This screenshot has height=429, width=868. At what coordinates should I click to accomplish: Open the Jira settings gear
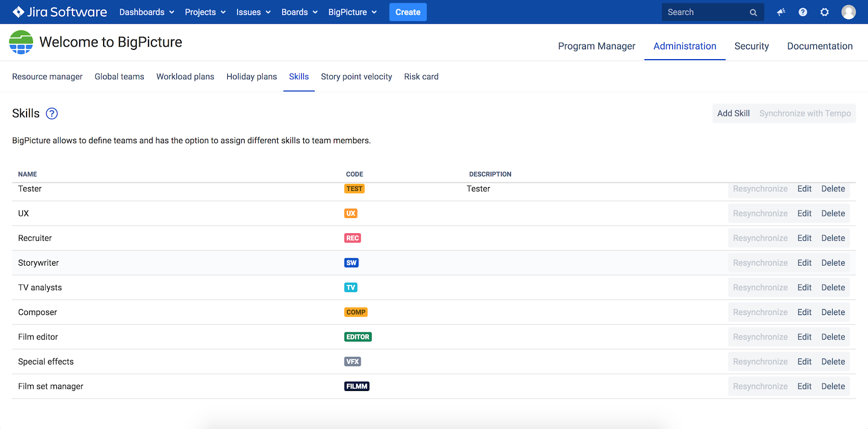[825, 12]
